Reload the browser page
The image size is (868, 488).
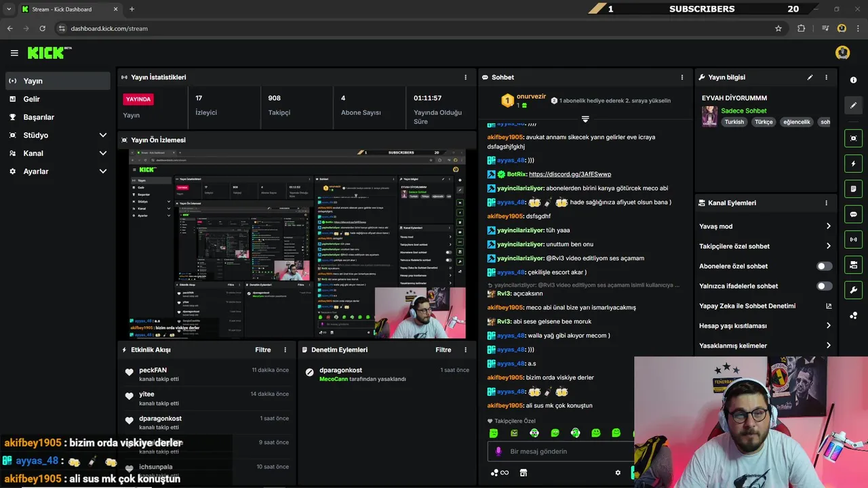[x=42, y=28]
